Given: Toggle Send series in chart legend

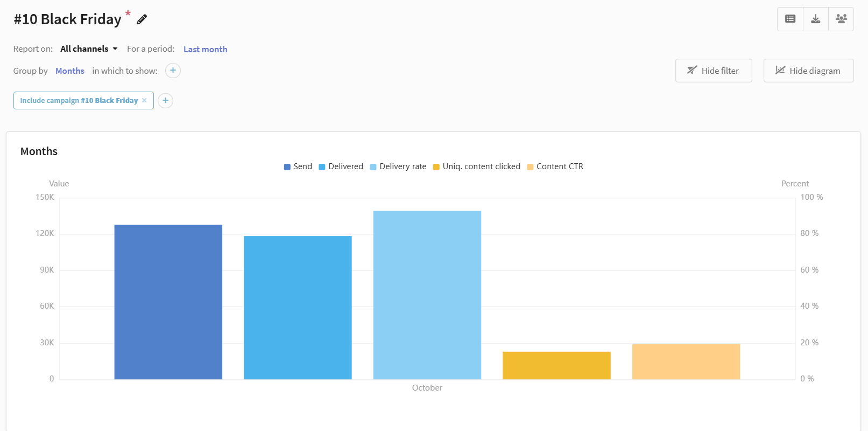Looking at the screenshot, I should click(x=298, y=166).
